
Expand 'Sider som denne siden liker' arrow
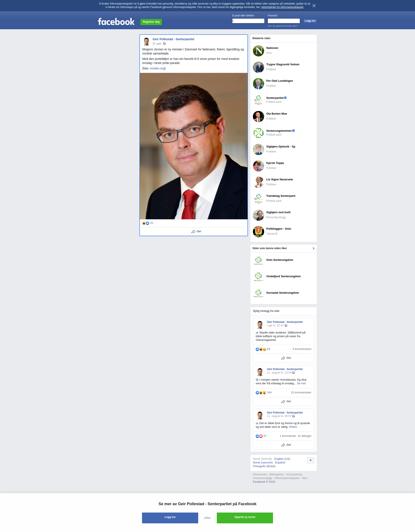pos(313,248)
